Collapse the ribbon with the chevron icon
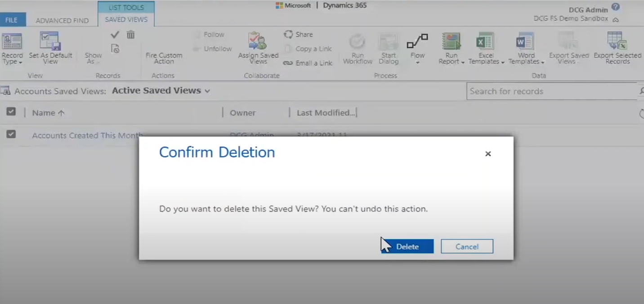Image resolution: width=644 pixels, height=304 pixels. click(616, 20)
